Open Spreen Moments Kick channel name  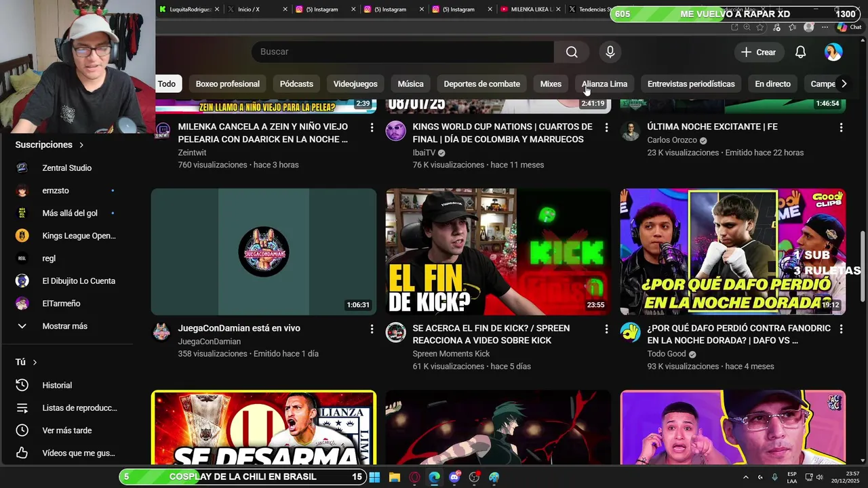451,354
